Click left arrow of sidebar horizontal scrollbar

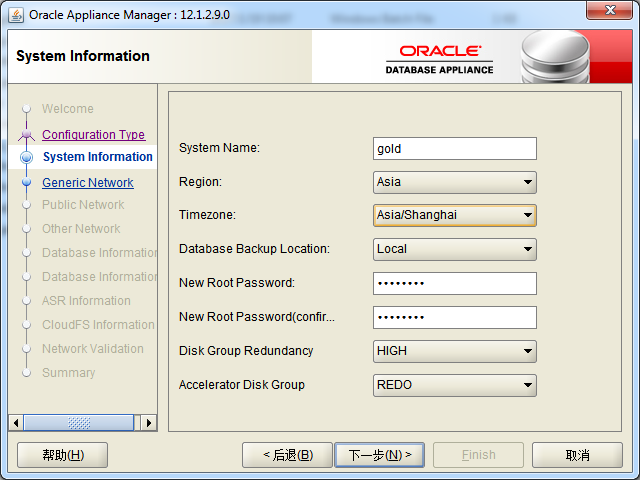tap(16, 423)
